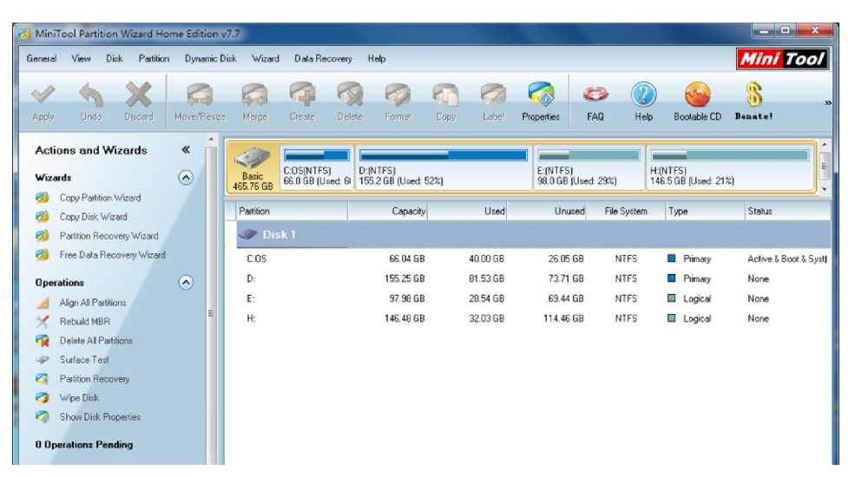
Task: Click the 0 Operations Pending label
Action: point(83,444)
